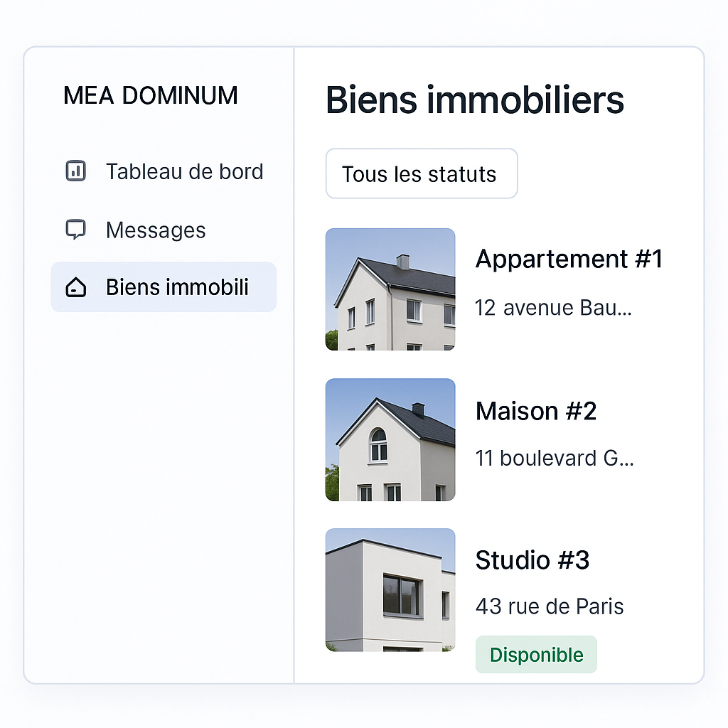Click the house icon for Biens immobiliers

point(75,287)
